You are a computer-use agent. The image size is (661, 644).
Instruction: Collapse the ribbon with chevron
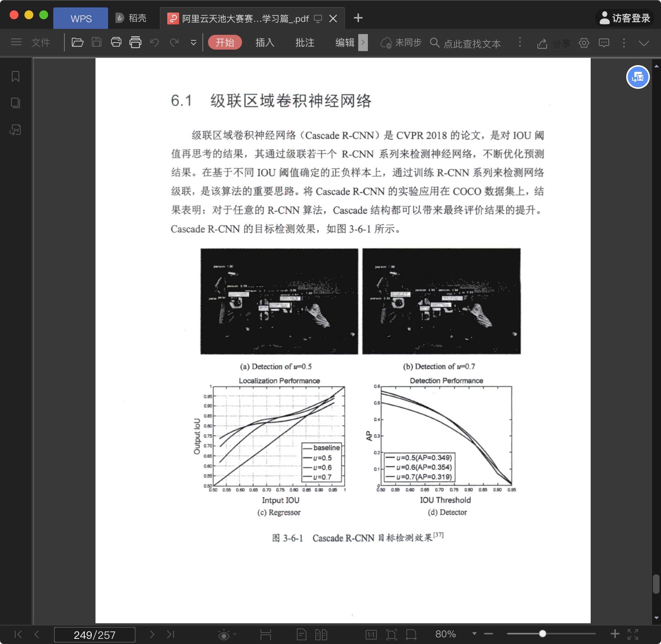click(644, 43)
